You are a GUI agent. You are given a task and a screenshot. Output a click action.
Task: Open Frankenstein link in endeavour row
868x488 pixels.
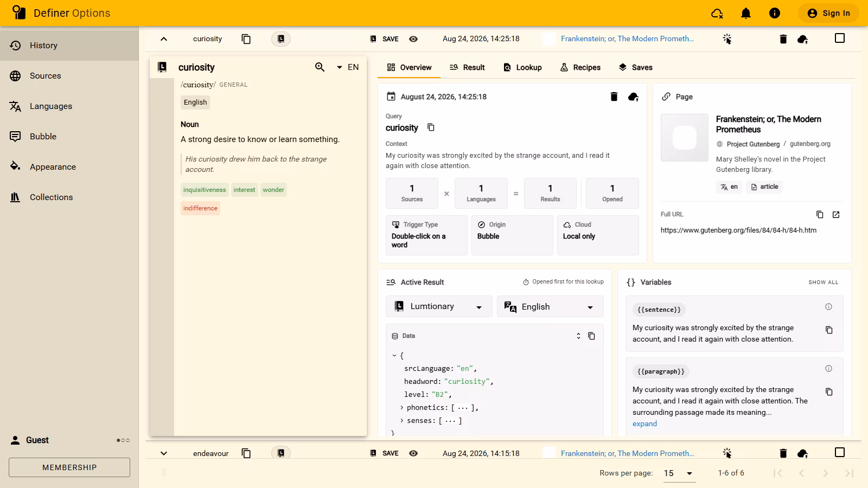(x=627, y=453)
